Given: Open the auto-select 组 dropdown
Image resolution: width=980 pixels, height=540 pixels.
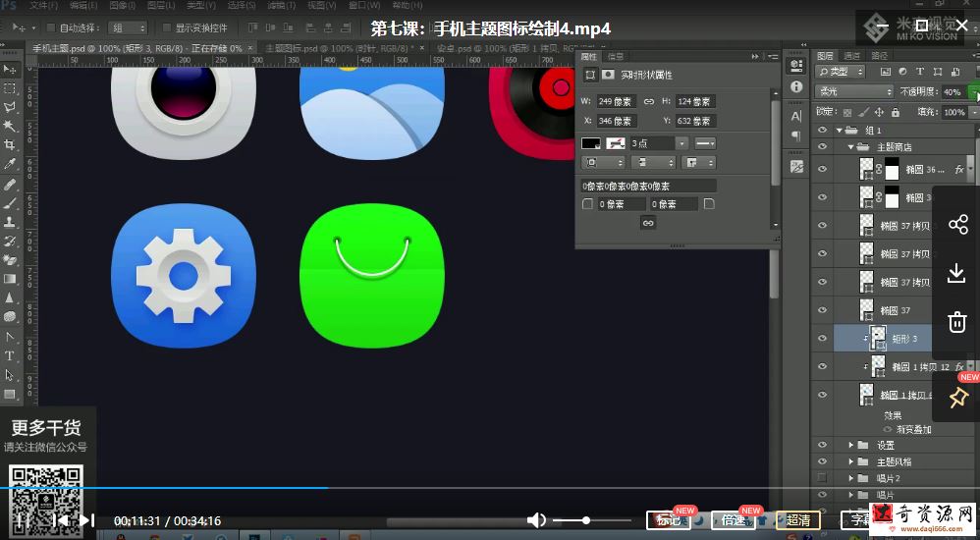Looking at the screenshot, I should tap(128, 27).
